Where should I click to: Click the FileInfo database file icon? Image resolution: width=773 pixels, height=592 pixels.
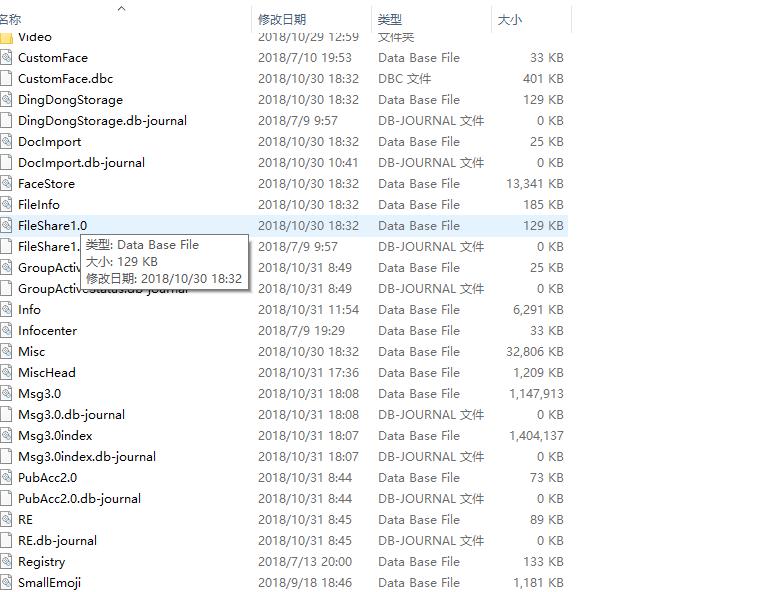[6, 205]
